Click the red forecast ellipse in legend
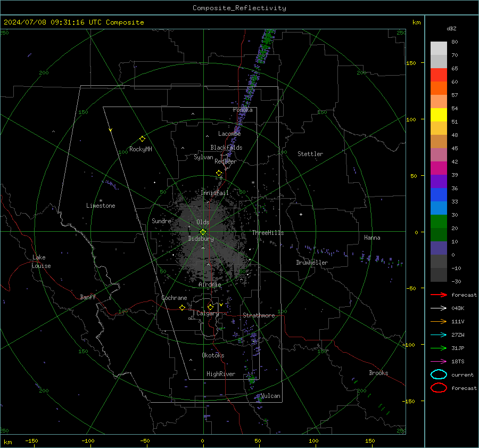Screen dimensions: 479x448 439,388
